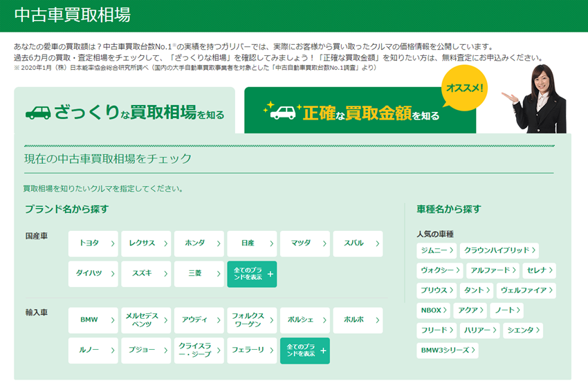
Task: Click the car icon on ざっくりな買取相場 tab
Action: (x=37, y=113)
